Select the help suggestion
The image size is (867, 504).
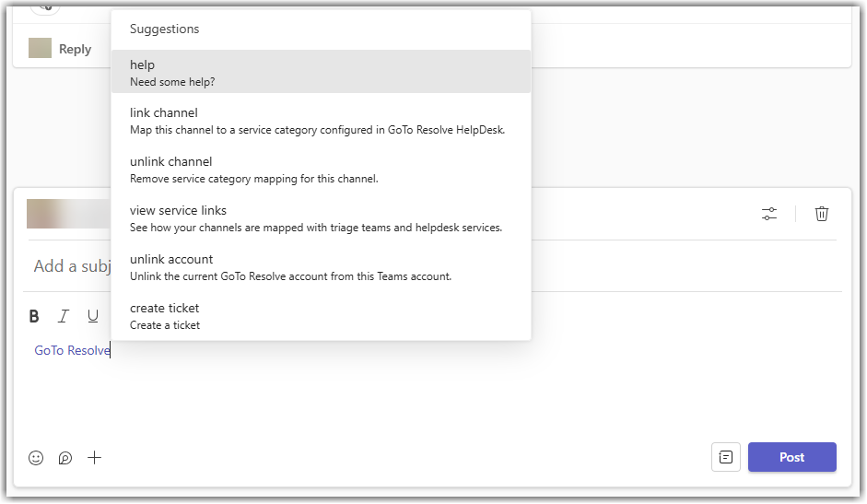(x=320, y=72)
